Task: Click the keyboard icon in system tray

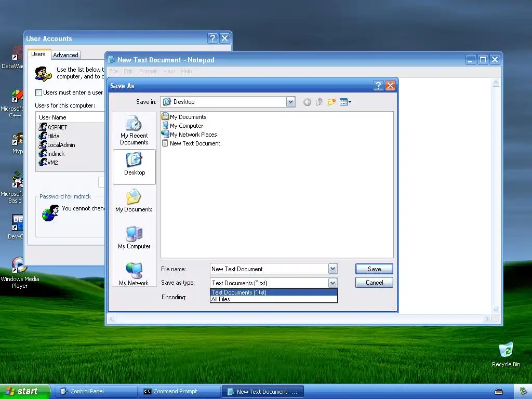Action: click(499, 392)
